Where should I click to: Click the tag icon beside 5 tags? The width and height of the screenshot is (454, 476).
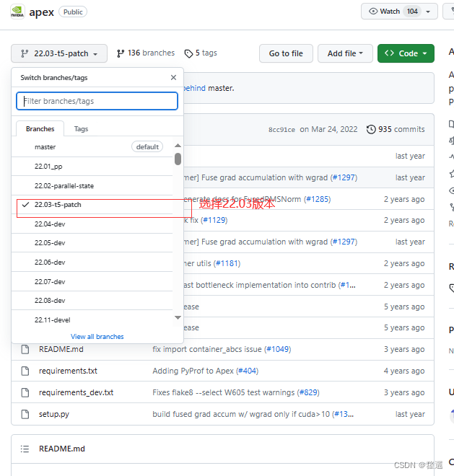coord(188,54)
